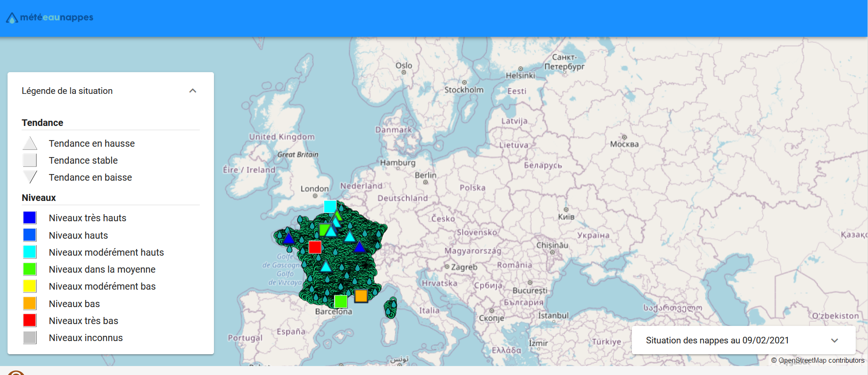Click the Tendance en hausse triangle icon

click(x=30, y=143)
